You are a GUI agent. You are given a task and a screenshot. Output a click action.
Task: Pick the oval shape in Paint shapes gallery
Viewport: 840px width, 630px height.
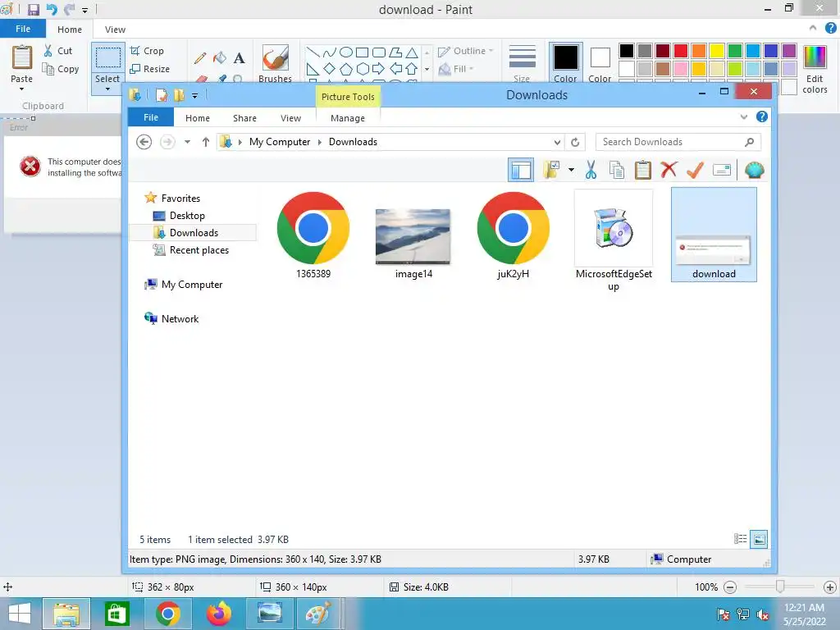click(346, 52)
